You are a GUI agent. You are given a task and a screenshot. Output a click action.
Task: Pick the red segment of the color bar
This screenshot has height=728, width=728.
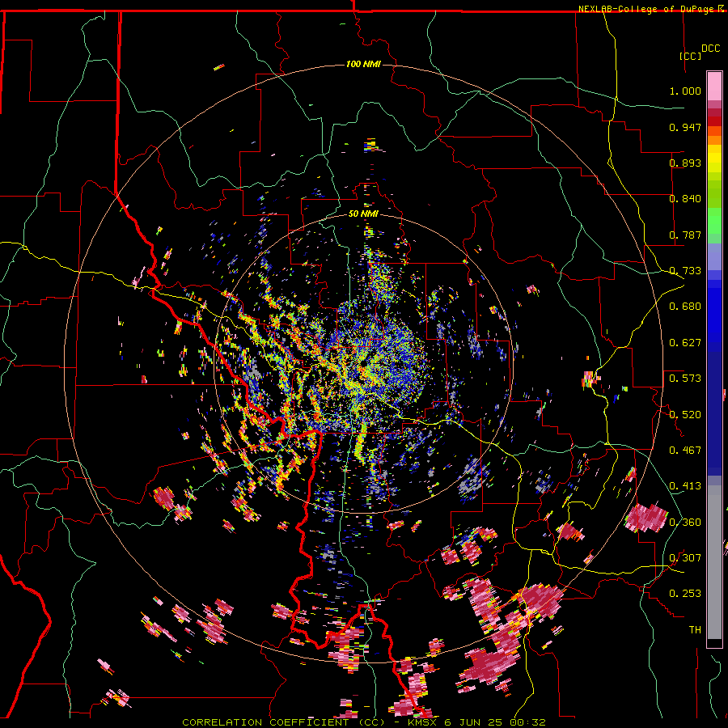tap(714, 121)
